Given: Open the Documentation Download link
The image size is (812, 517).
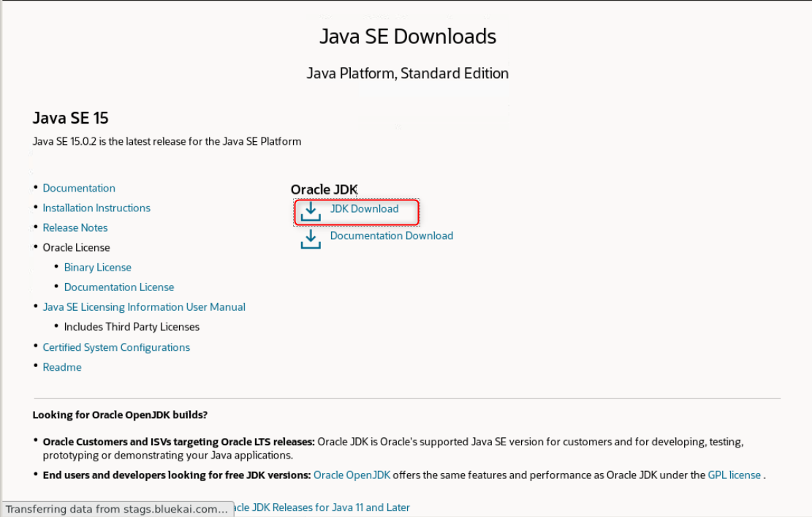Looking at the screenshot, I should (x=392, y=235).
